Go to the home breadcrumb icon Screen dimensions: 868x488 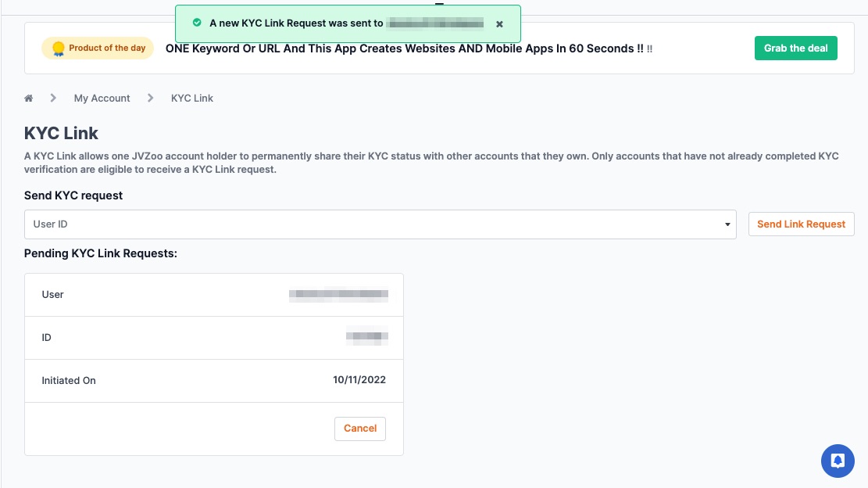pos(29,98)
